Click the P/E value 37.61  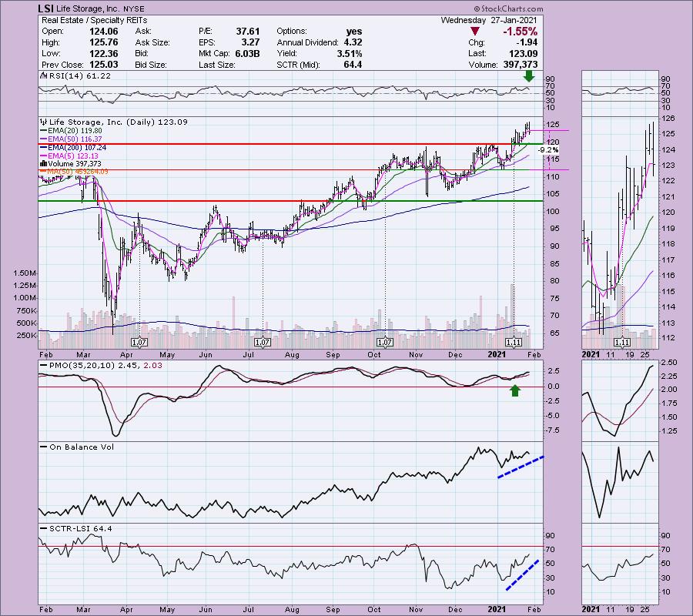(247, 32)
